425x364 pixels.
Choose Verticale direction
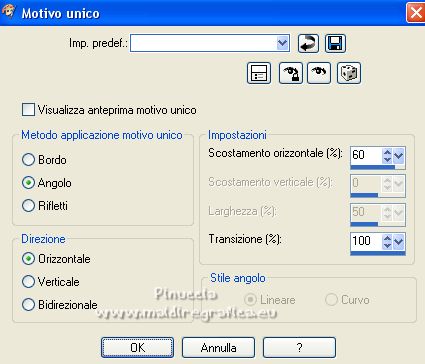click(x=28, y=282)
